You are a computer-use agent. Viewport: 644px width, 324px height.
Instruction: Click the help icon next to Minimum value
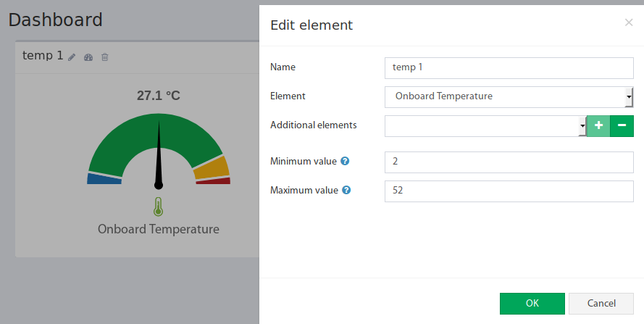345,161
